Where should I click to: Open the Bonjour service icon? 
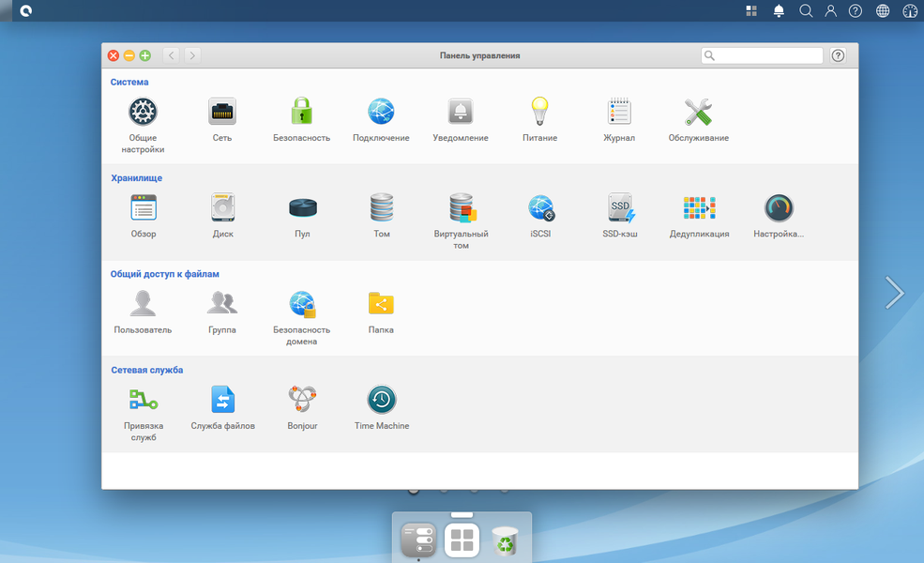302,400
